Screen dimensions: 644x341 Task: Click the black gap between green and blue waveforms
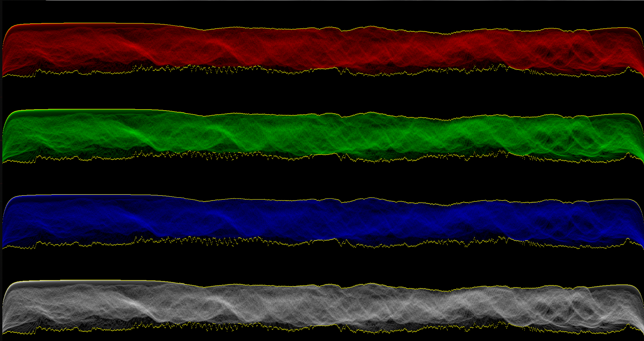pyautogui.click(x=322, y=178)
